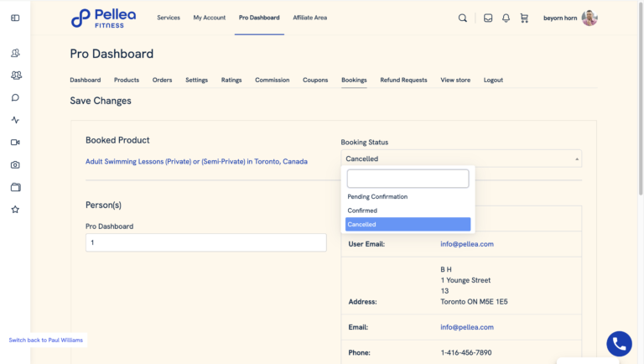This screenshot has width=644, height=364.
Task: Click the blue phone call button
Action: point(619,344)
